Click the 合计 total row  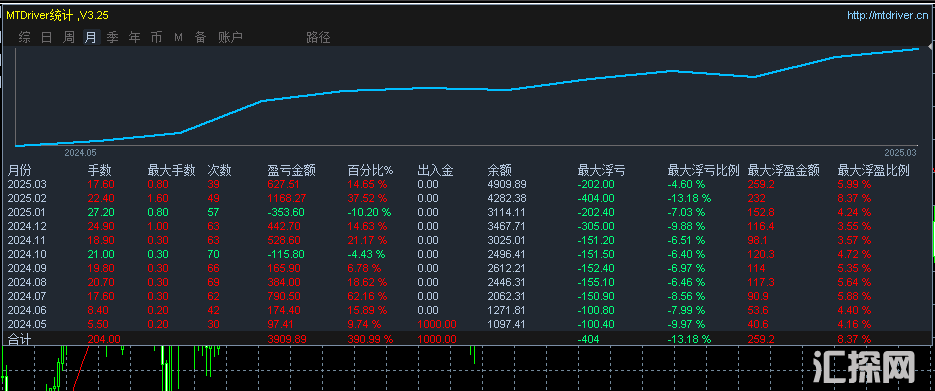click(x=468, y=339)
